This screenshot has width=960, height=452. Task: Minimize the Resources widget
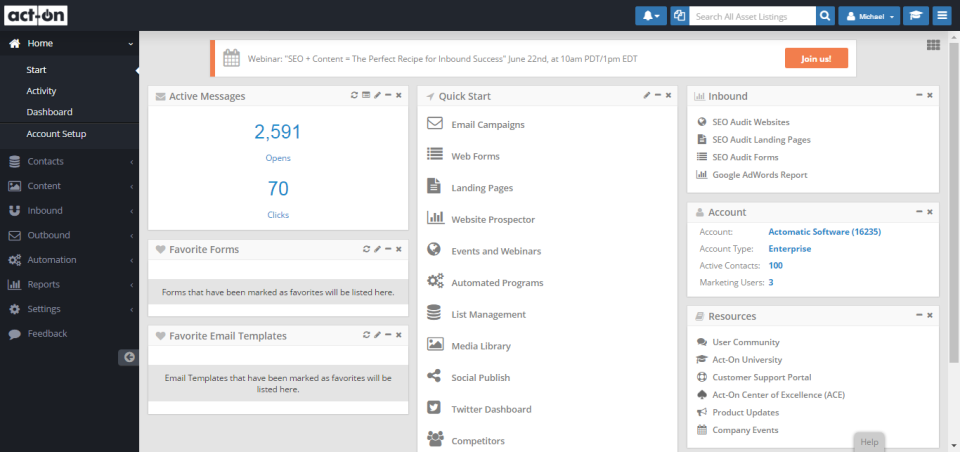click(918, 315)
